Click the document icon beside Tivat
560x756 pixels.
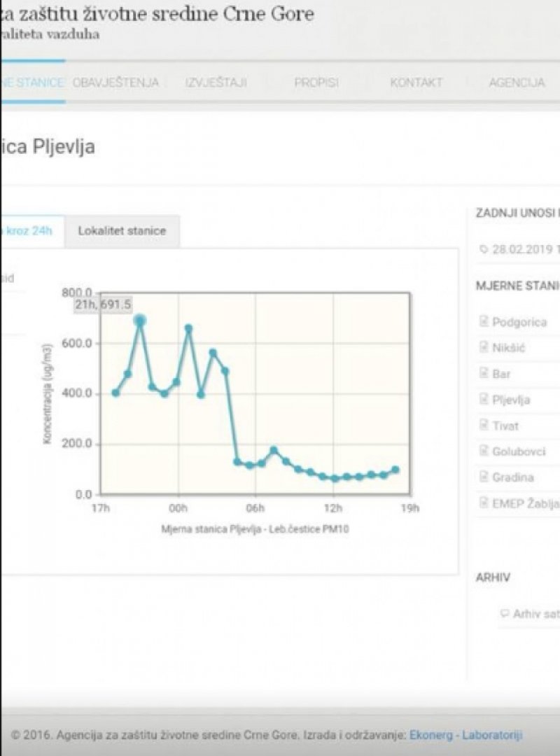coord(483,426)
